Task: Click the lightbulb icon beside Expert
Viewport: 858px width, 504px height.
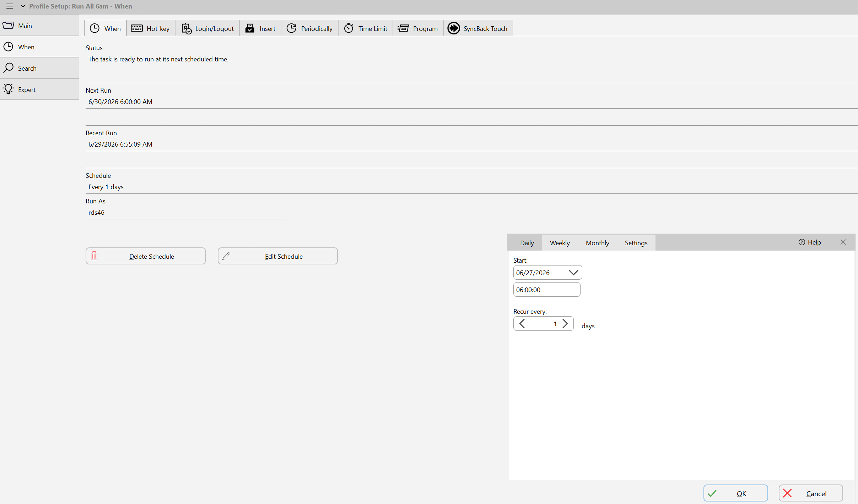Action: (x=8, y=89)
